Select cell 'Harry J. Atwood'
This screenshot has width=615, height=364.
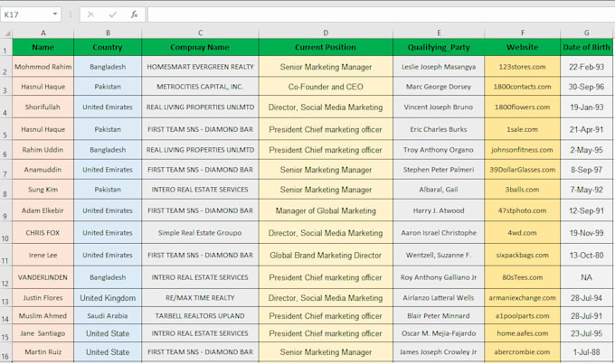click(439, 210)
